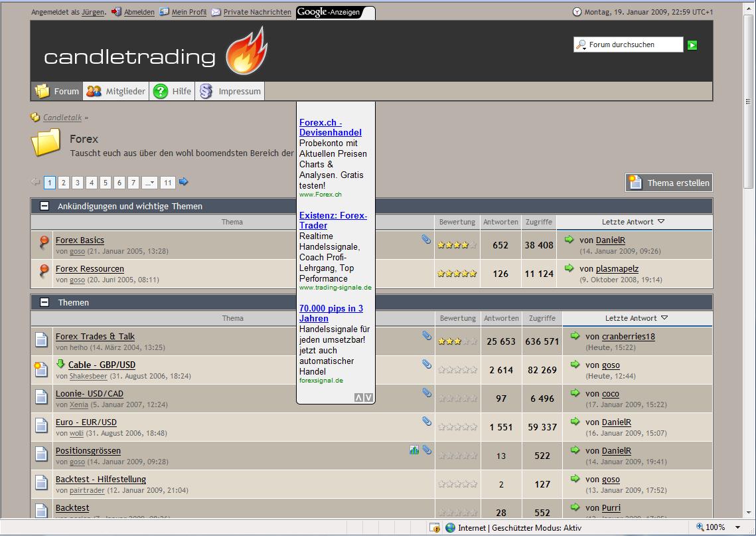Click next page blue arrow in pagination
Image resolution: width=756 pixels, height=536 pixels.
coord(184,182)
